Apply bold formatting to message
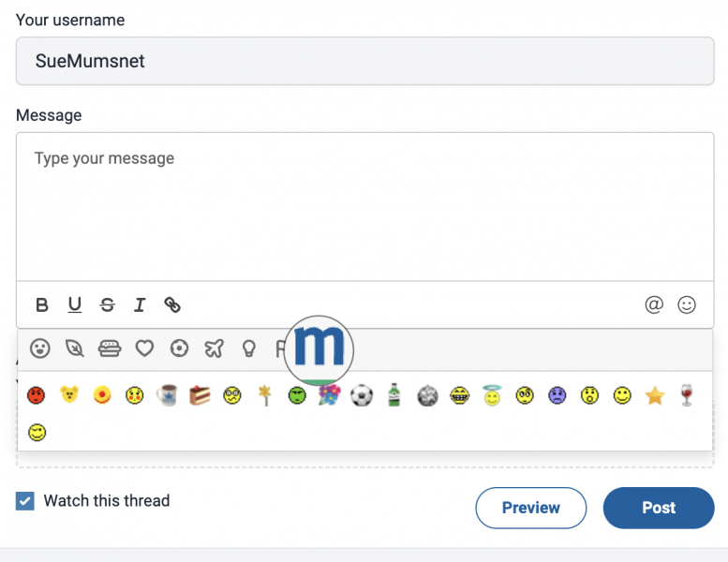This screenshot has width=728, height=562. click(x=42, y=304)
